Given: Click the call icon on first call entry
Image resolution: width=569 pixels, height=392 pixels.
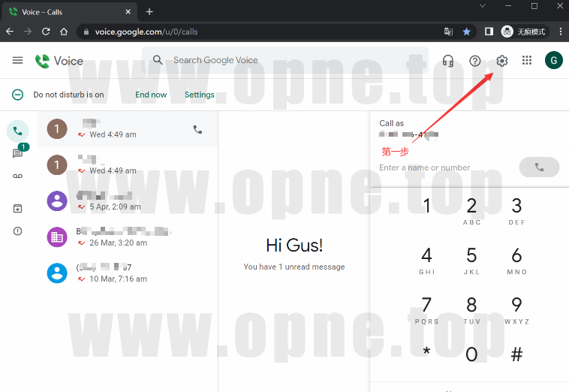Looking at the screenshot, I should point(197,129).
